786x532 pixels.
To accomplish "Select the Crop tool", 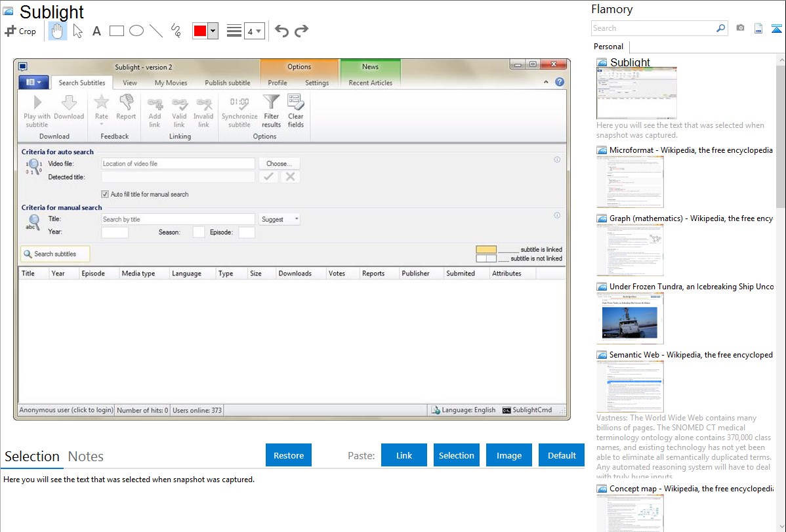I will click(20, 31).
